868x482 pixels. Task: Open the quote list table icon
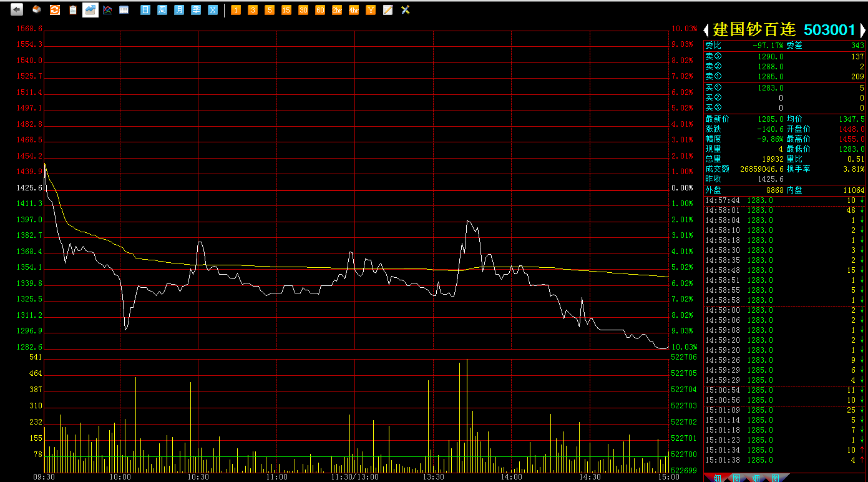point(124,10)
